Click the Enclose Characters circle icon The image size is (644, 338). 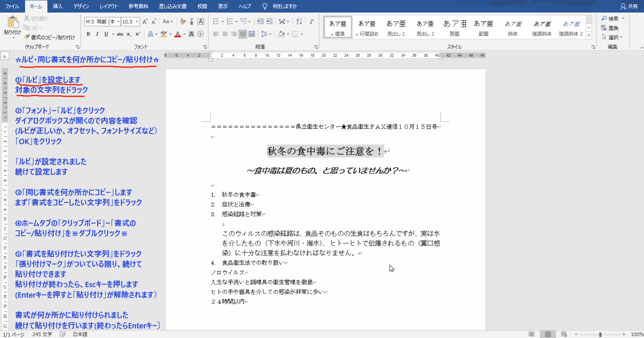tap(200, 34)
